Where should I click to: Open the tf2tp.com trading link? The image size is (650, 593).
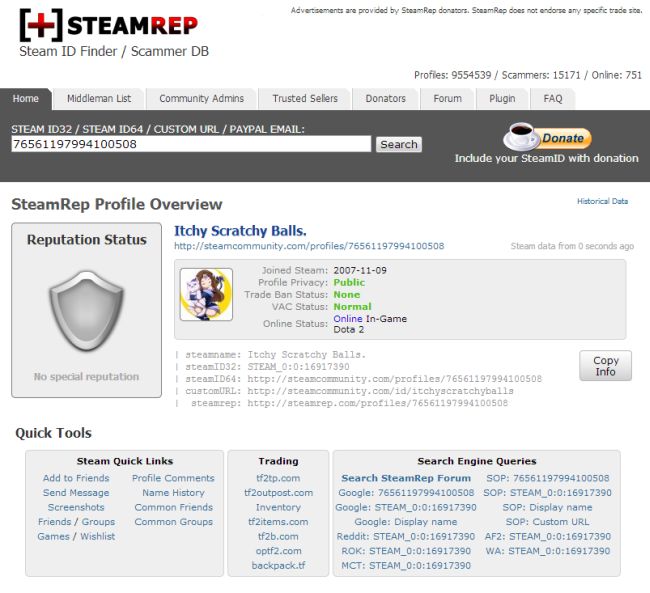[278, 478]
